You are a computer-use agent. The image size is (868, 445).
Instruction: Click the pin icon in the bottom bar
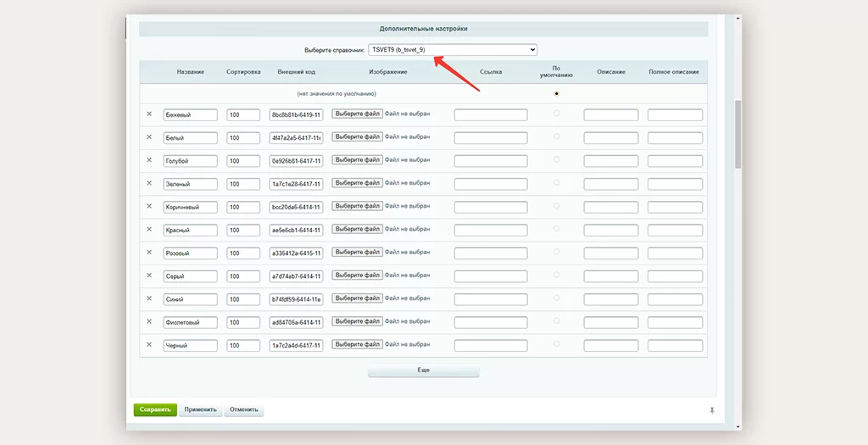coord(712,410)
